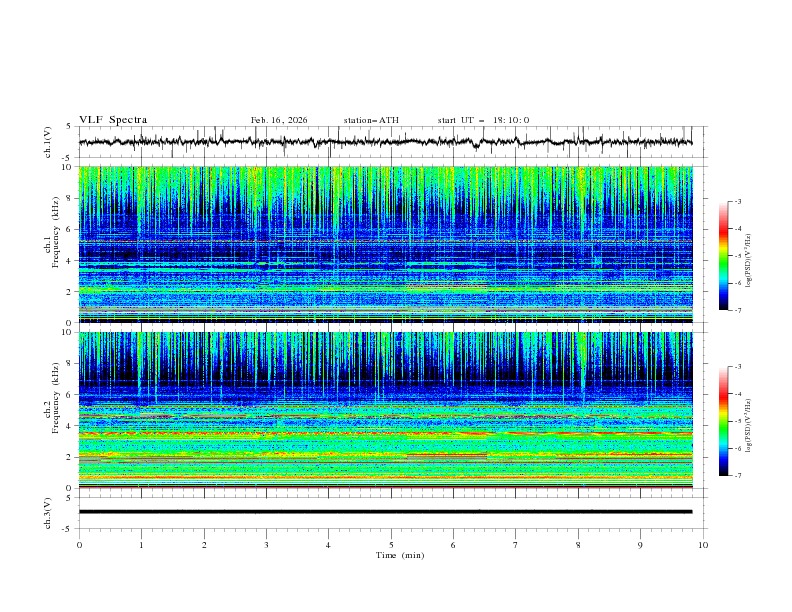The width and height of the screenshot is (792, 612).
Task: Click the ch.1 spectrogram panel
Action: pos(385,244)
